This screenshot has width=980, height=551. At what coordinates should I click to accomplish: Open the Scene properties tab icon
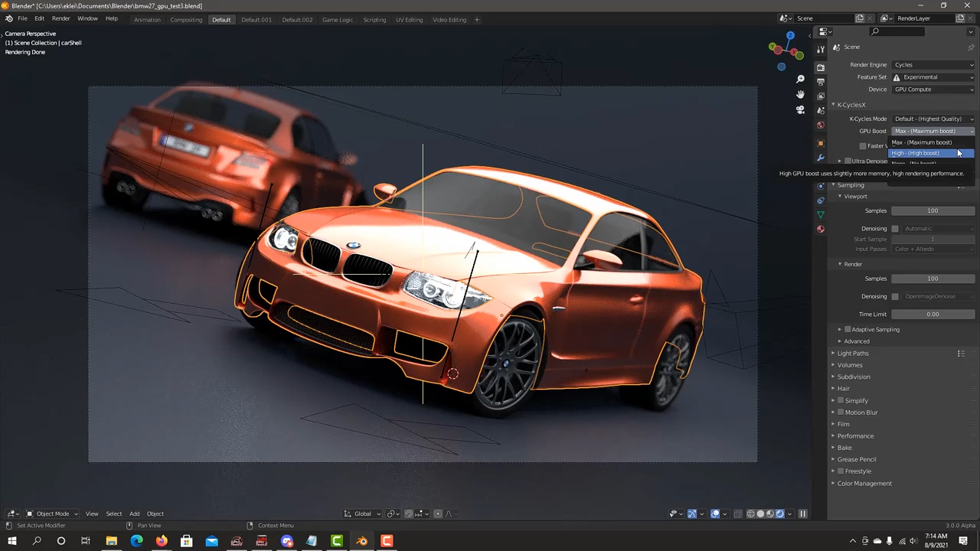pos(821,111)
